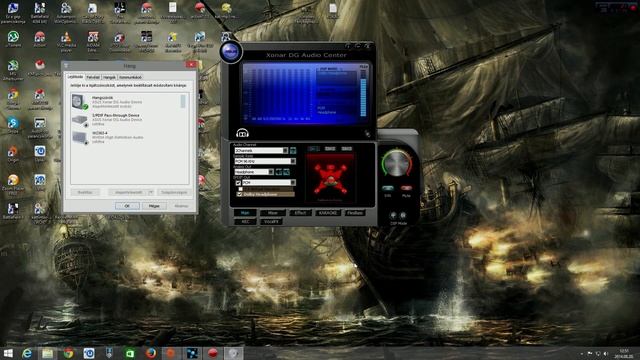
Task: Click the Dolby Headphone icon under the display
Action: [242, 133]
